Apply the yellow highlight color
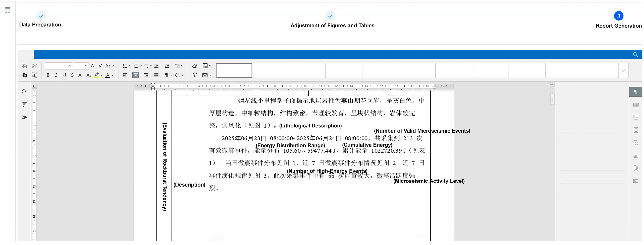 click(96, 75)
